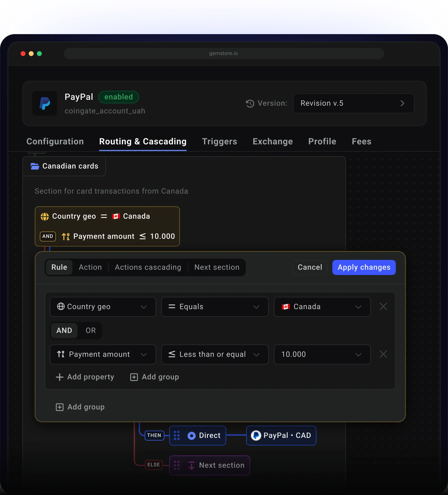
Task: Switch to the Exchange tab
Action: pos(273,141)
